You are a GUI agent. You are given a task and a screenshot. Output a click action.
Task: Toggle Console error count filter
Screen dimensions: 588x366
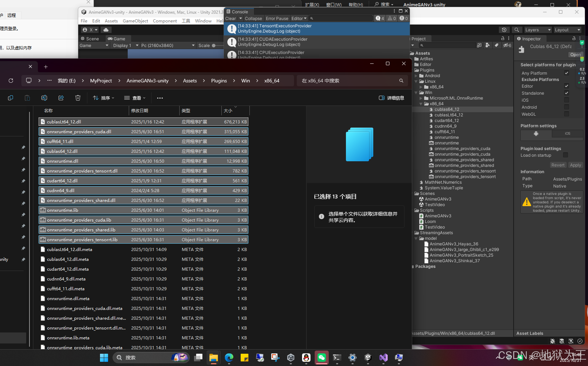(x=403, y=18)
